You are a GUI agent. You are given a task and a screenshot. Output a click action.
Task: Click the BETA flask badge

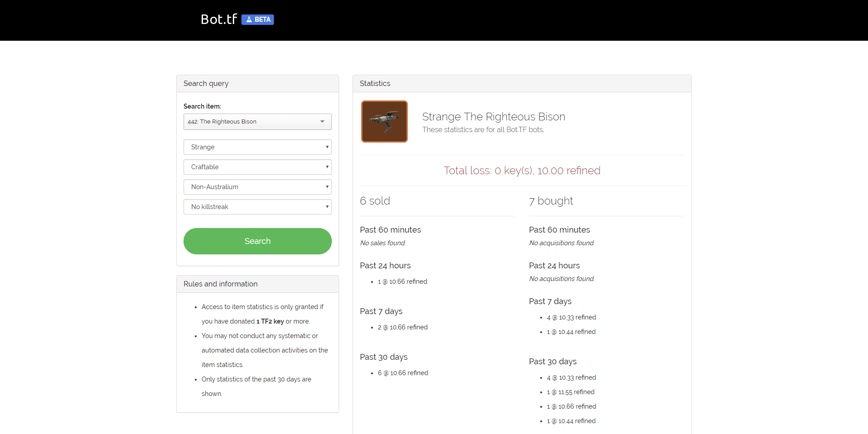(258, 19)
